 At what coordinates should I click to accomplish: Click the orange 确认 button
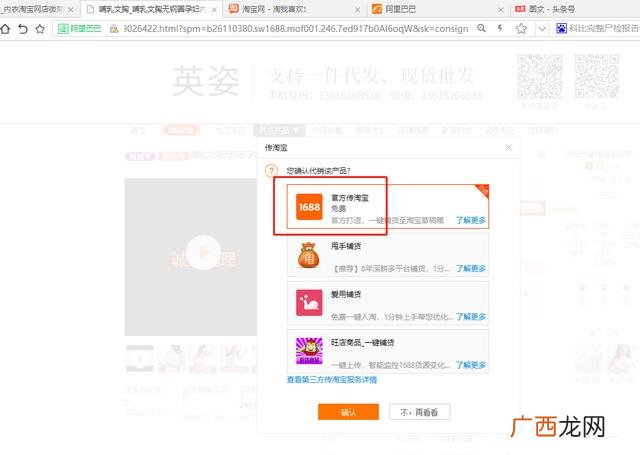click(x=348, y=412)
